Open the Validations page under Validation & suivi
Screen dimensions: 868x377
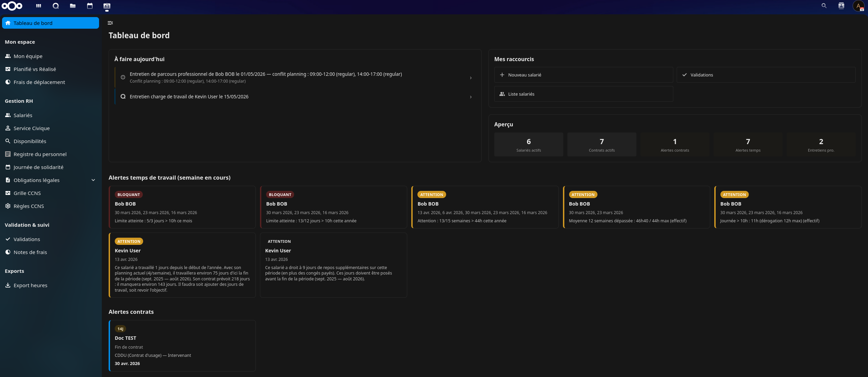27,239
